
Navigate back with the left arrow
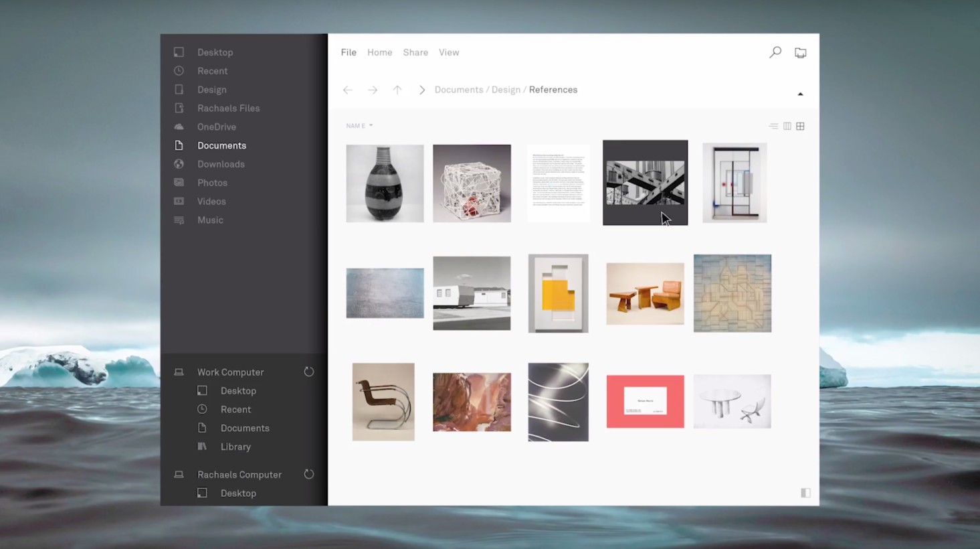[x=347, y=90]
